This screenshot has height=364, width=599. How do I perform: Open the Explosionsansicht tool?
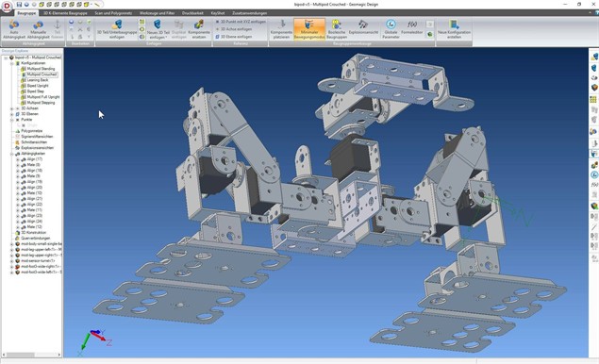[363, 27]
